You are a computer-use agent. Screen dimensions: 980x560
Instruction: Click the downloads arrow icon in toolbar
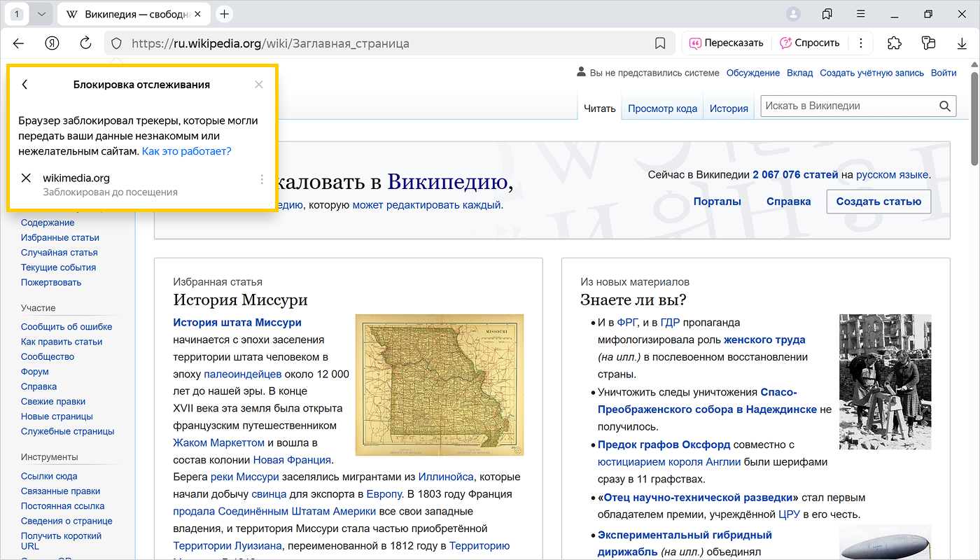(x=962, y=43)
